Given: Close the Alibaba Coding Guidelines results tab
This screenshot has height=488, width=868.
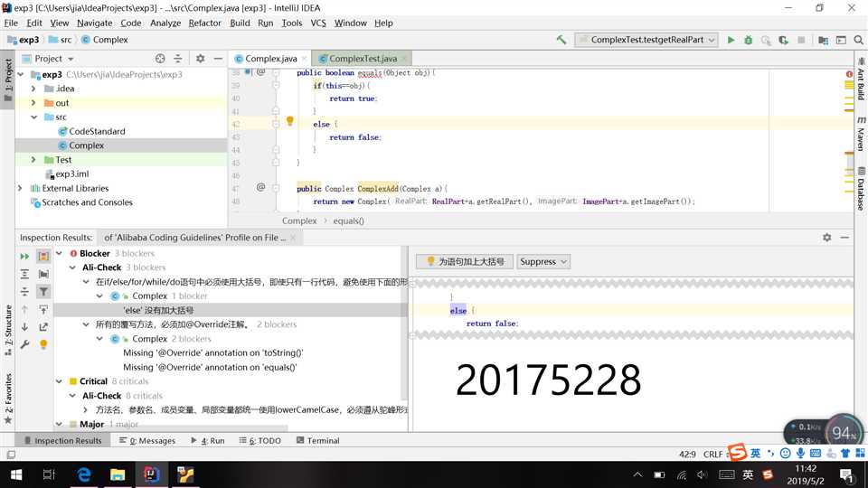Looking at the screenshot, I should [x=293, y=238].
